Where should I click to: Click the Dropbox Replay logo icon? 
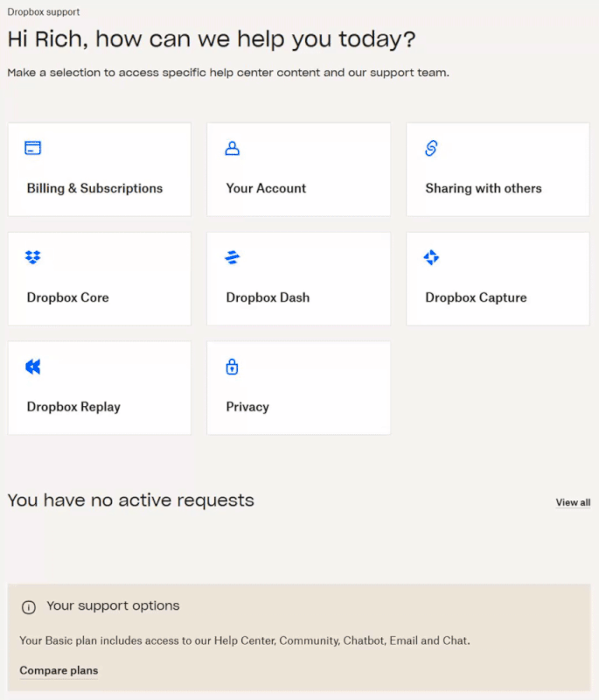coord(33,367)
